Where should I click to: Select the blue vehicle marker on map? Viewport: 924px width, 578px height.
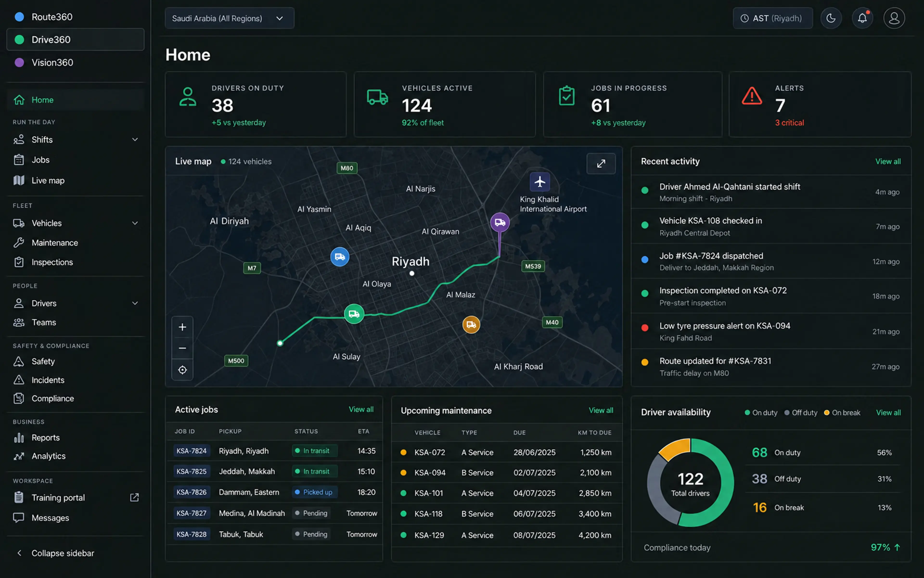pos(340,257)
